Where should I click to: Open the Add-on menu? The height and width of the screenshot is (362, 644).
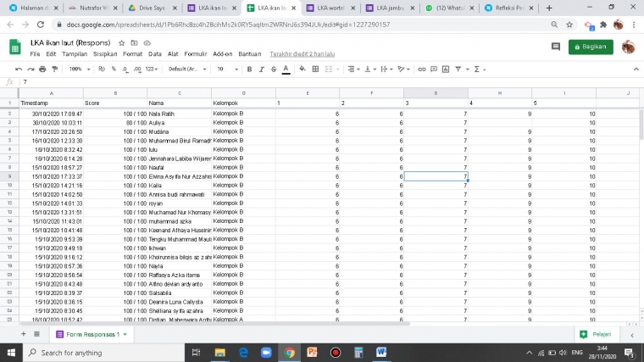(223, 53)
